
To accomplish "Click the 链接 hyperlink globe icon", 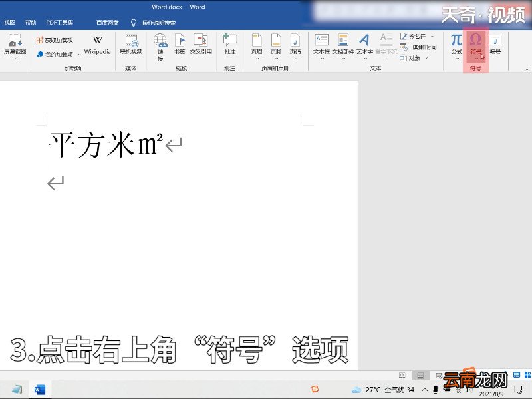I will click(x=160, y=41).
